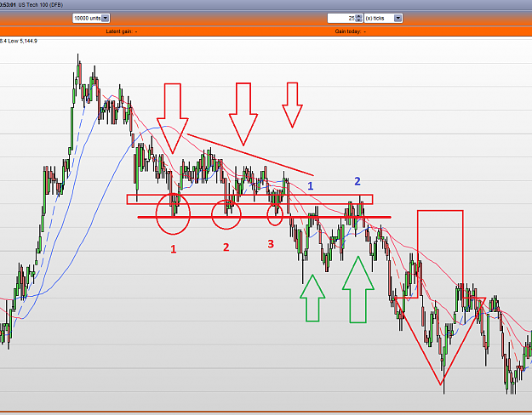Image resolution: width=532 pixels, height=415 pixels.
Task: Click the Low 5,144.9 price readout
Action: pos(23,41)
